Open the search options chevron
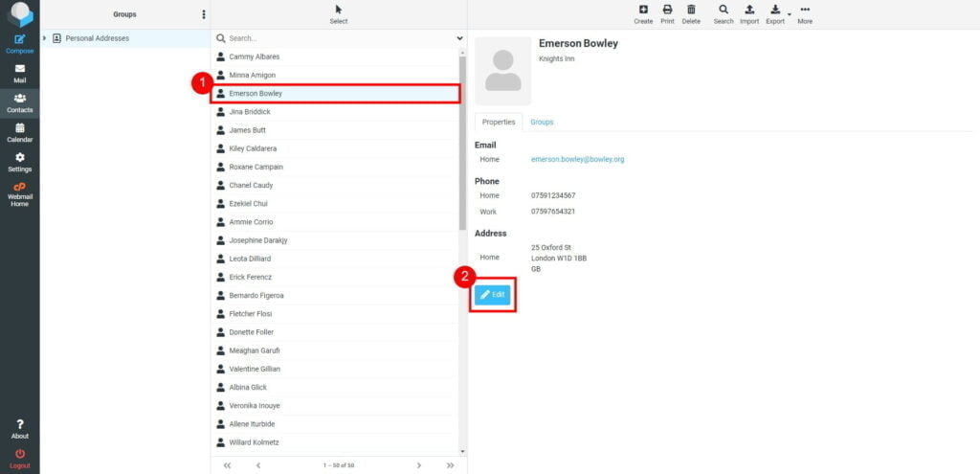The height and width of the screenshot is (474, 980). click(x=460, y=38)
